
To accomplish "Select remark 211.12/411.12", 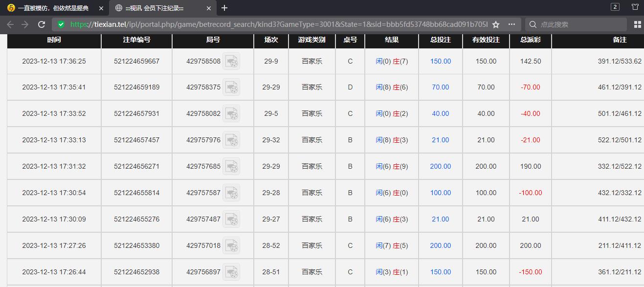I will [620, 245].
